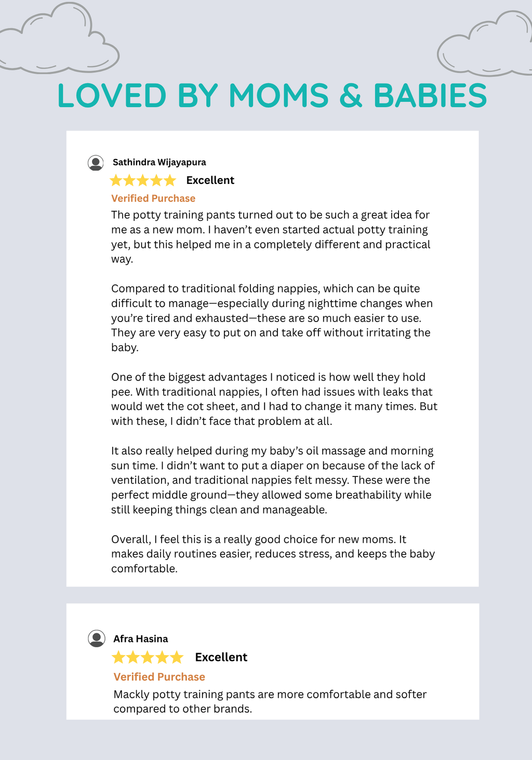Click Afra's review text about Mackly pants
Viewport: 532px width, 760px height.
coord(270,702)
